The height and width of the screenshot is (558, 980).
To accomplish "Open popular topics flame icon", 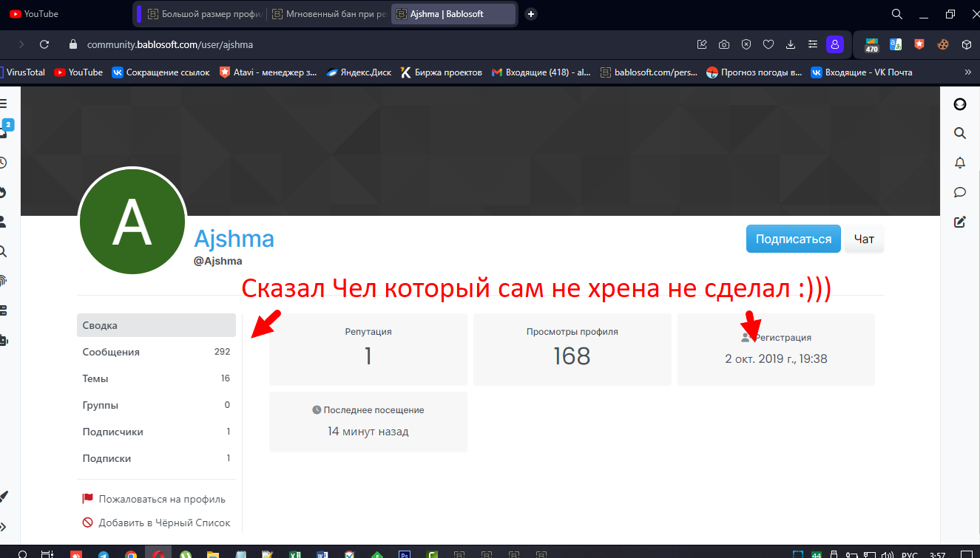I will [x=3, y=192].
